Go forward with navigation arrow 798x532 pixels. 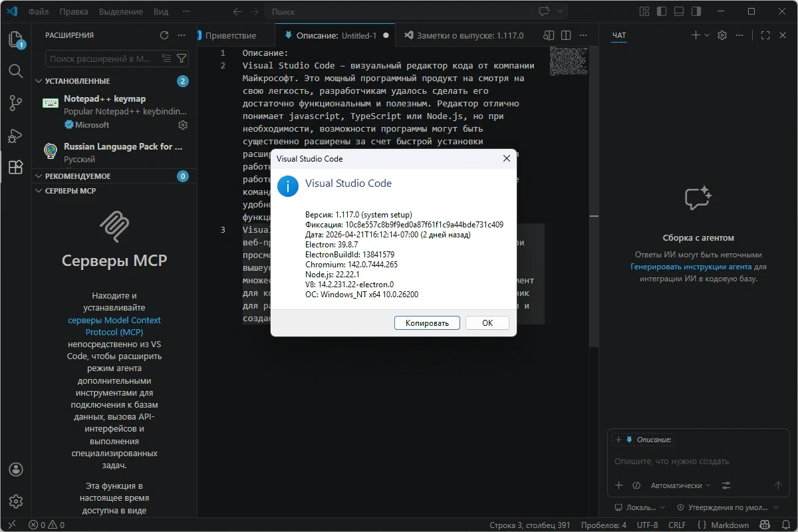(255, 11)
